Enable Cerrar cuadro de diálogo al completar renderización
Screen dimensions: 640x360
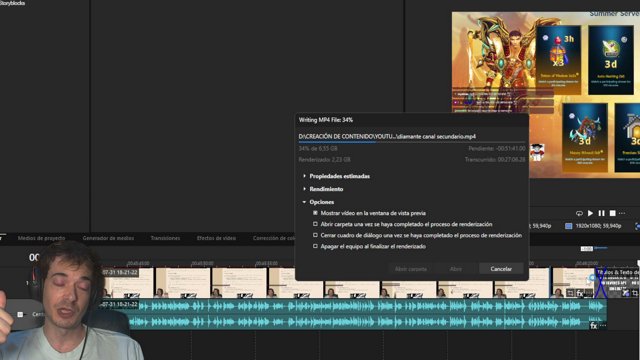pos(315,235)
